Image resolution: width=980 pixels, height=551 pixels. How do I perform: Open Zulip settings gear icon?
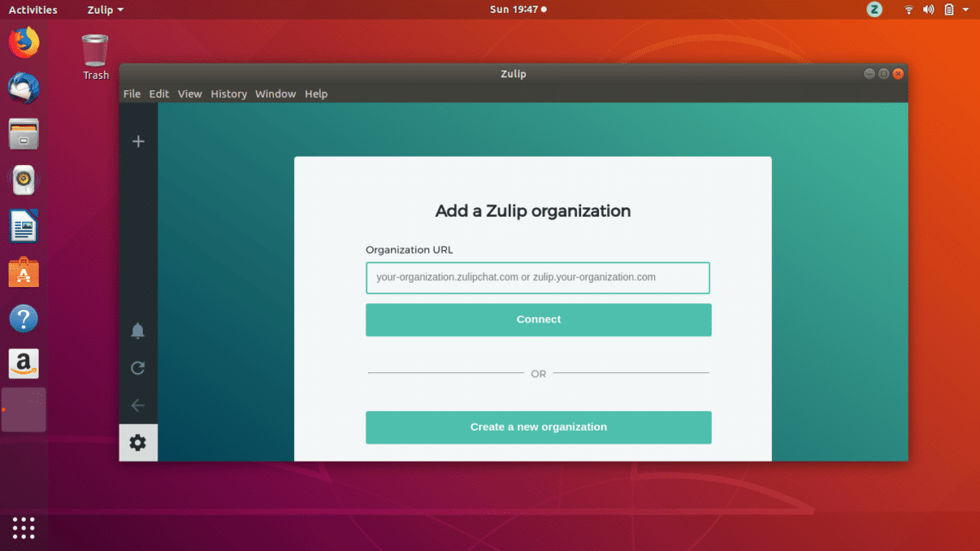(138, 443)
